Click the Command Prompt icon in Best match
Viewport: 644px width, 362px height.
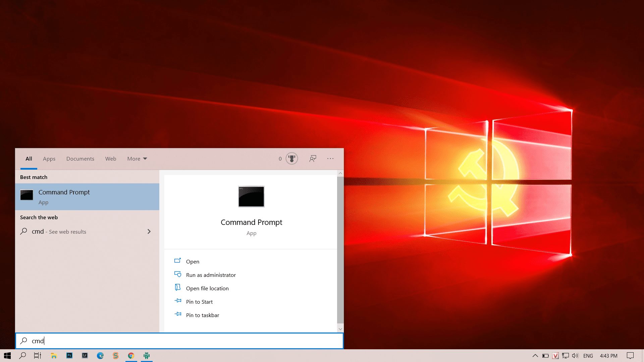27,195
